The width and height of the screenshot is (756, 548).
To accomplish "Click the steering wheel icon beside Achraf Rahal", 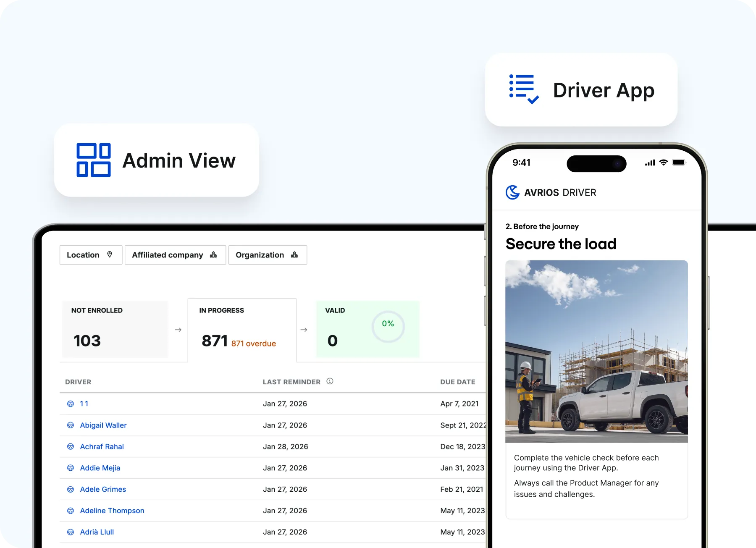I will point(71,447).
